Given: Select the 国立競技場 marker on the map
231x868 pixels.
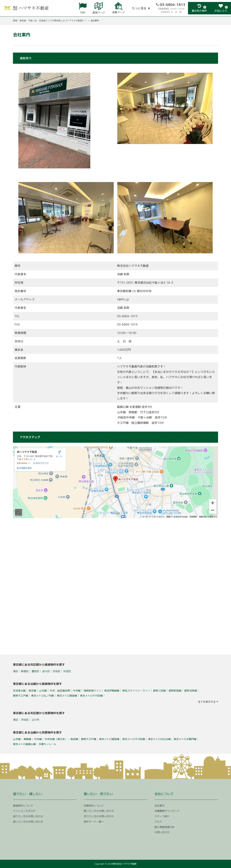Looking at the screenshot, I should pos(179,459).
